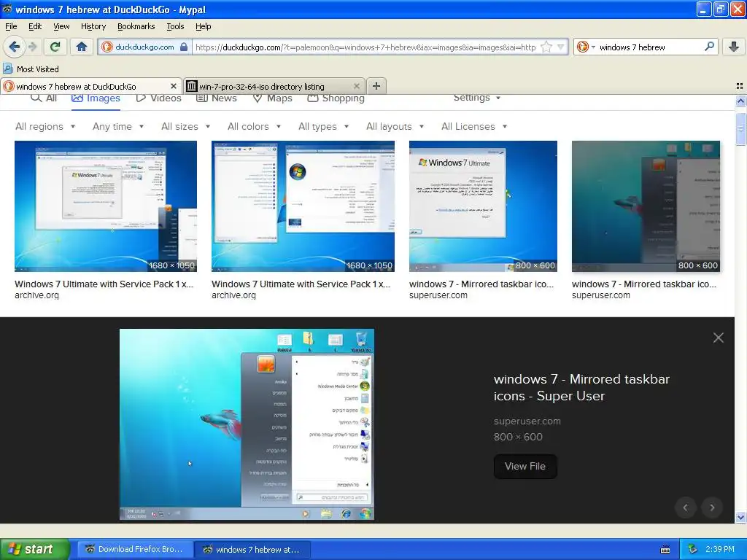The image size is (747, 560).
Task: Open the Edit menu
Action: click(35, 26)
